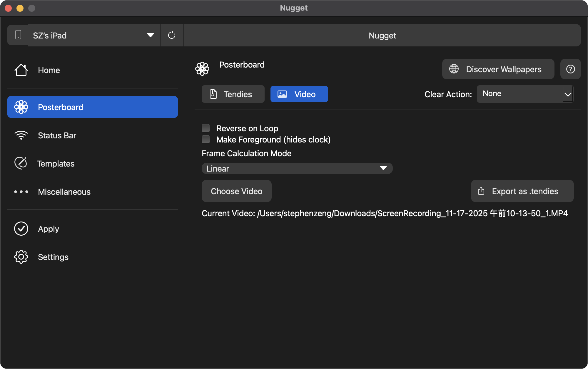Click Export as .tendies button
The image size is (588, 369).
522,191
